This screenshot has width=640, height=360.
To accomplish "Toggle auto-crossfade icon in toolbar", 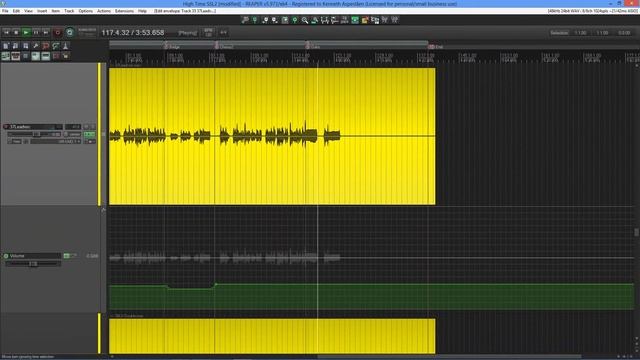I will point(6,56).
